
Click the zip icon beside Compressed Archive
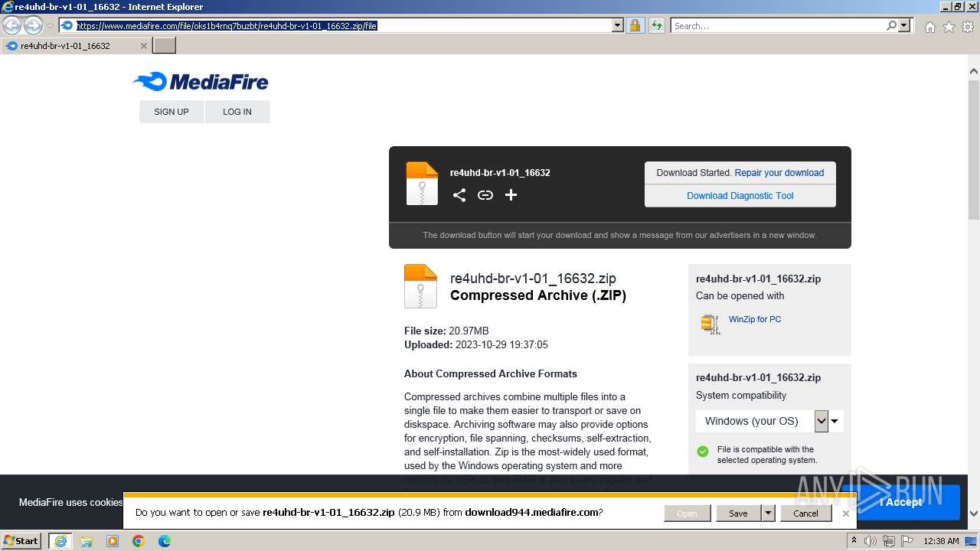[420, 286]
